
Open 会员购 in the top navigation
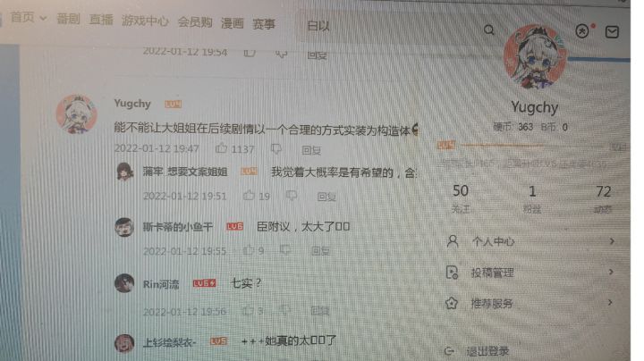click(x=195, y=22)
